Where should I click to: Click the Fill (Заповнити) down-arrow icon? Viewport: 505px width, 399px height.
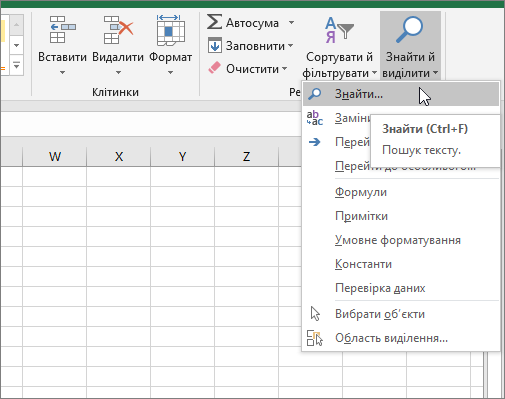(214, 45)
